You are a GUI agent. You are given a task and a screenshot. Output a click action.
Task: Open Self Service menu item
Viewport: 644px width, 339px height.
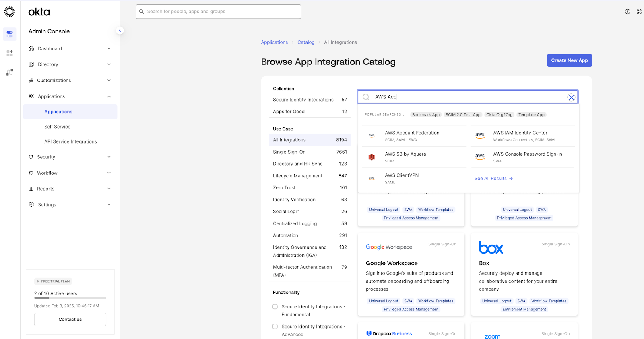[57, 127]
